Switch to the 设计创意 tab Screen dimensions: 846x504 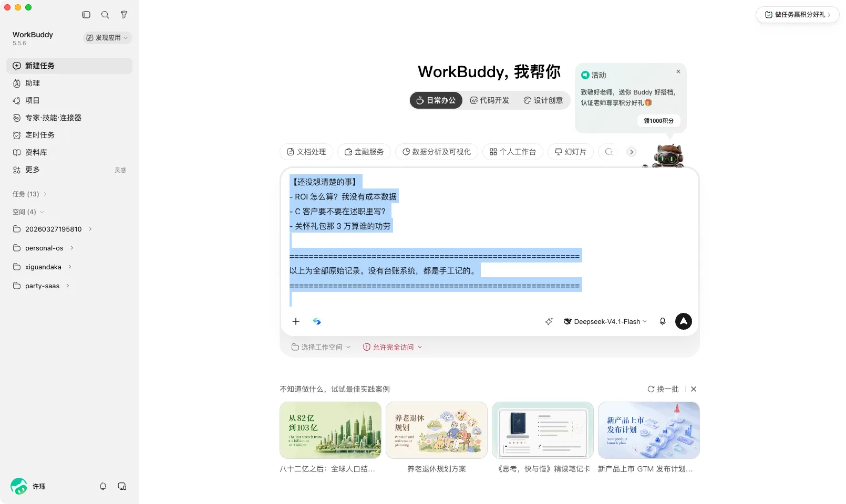coord(543,100)
